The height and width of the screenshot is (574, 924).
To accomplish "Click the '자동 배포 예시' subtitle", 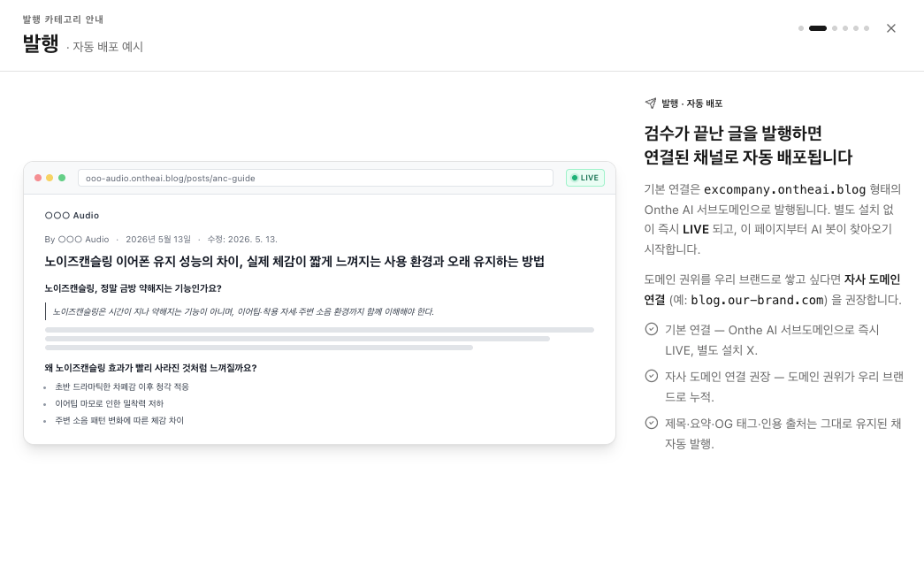I will point(108,47).
